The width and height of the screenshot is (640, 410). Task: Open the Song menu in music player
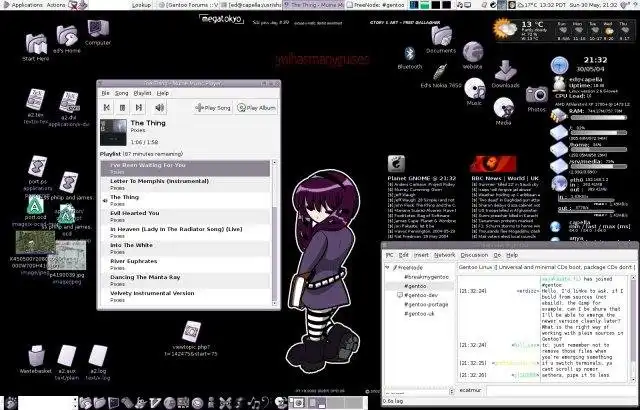click(x=121, y=93)
